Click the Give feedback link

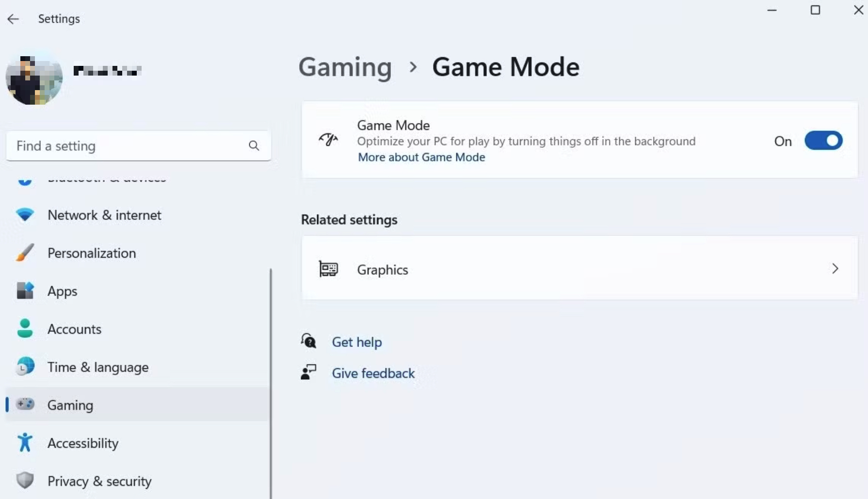(373, 374)
